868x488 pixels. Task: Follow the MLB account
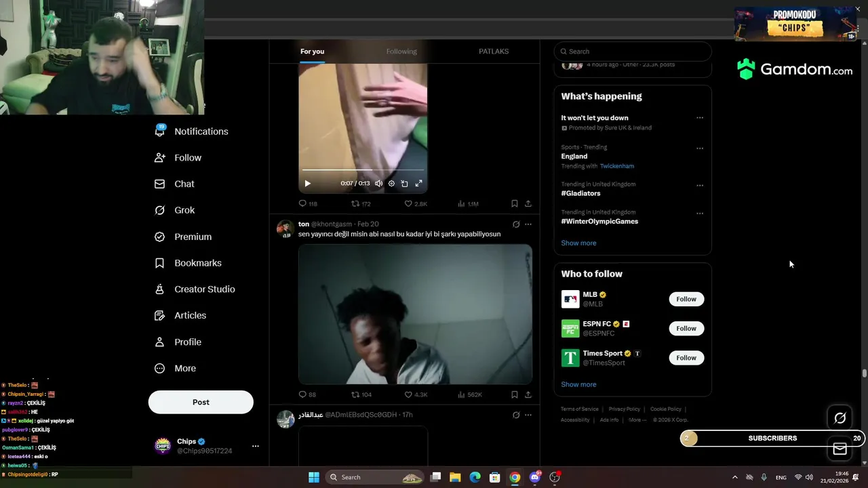(x=686, y=299)
